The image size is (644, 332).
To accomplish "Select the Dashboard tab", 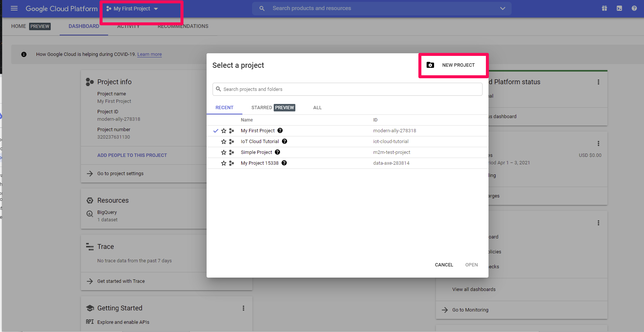I will (84, 26).
